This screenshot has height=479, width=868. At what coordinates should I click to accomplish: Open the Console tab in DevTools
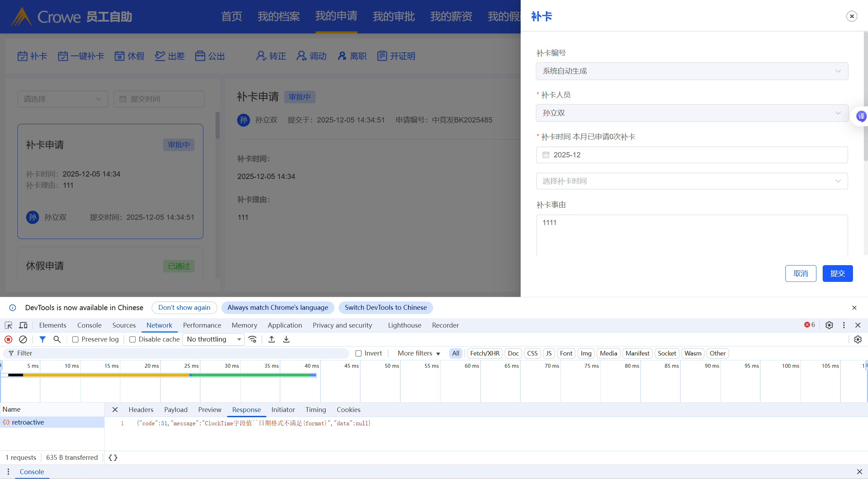tap(89, 325)
